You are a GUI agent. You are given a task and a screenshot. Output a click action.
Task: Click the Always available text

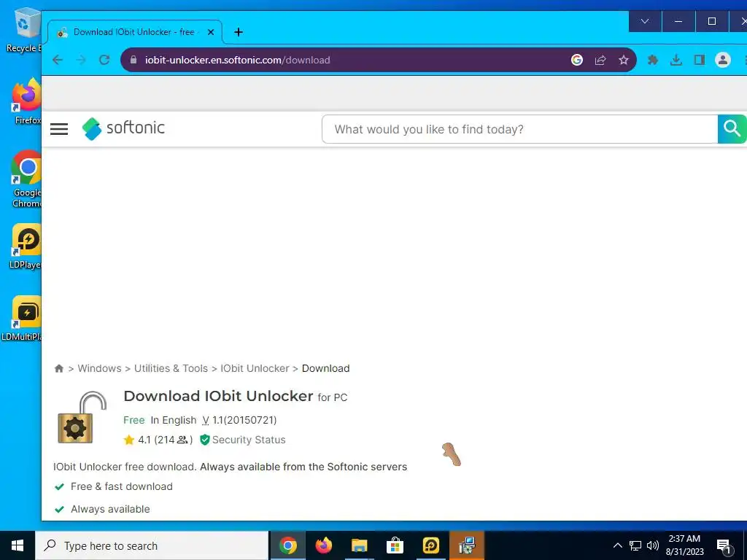click(110, 509)
